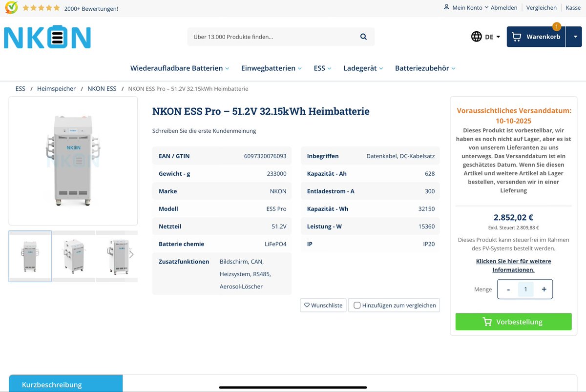
Task: Click NKON ESS breadcrumb link
Action: [x=102, y=89]
